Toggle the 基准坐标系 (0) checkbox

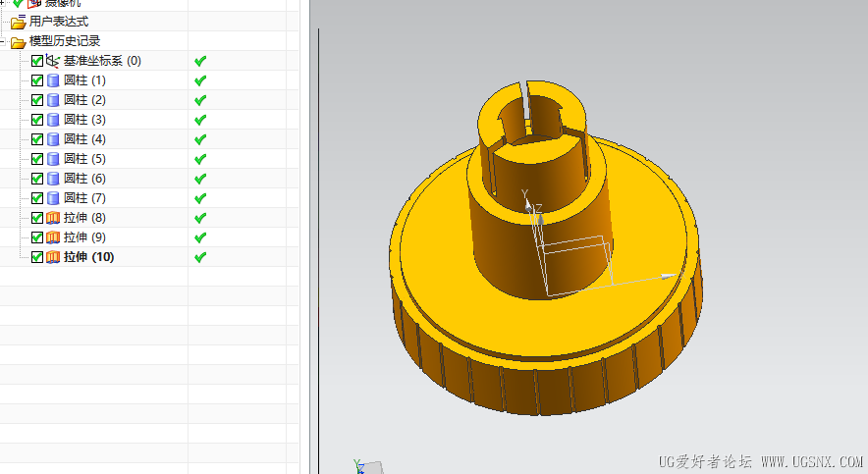[x=37, y=61]
